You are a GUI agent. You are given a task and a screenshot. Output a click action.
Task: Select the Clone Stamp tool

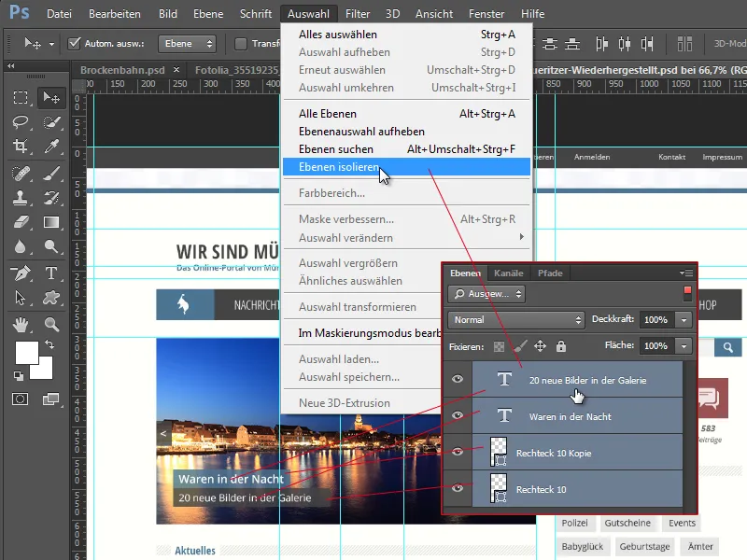(20, 198)
